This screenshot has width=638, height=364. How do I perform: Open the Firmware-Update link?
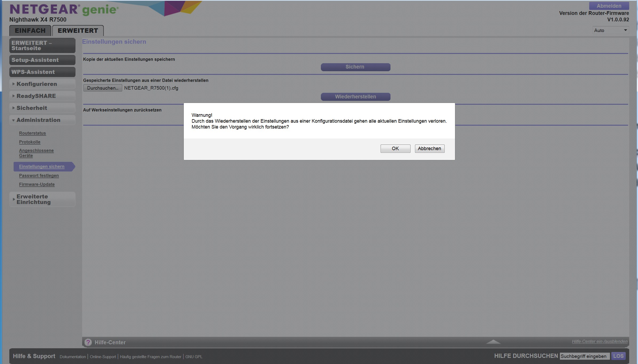pyautogui.click(x=37, y=184)
